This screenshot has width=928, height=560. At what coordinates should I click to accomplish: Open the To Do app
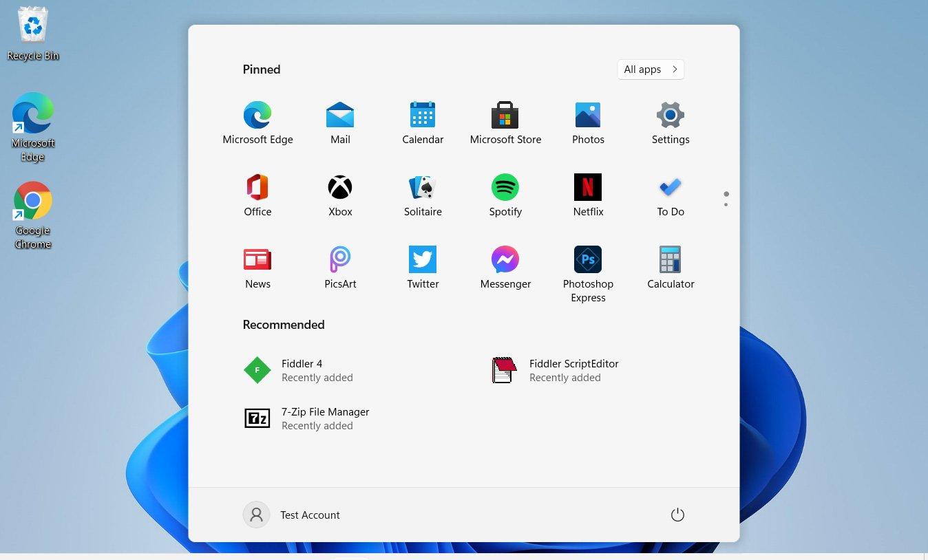pos(671,195)
